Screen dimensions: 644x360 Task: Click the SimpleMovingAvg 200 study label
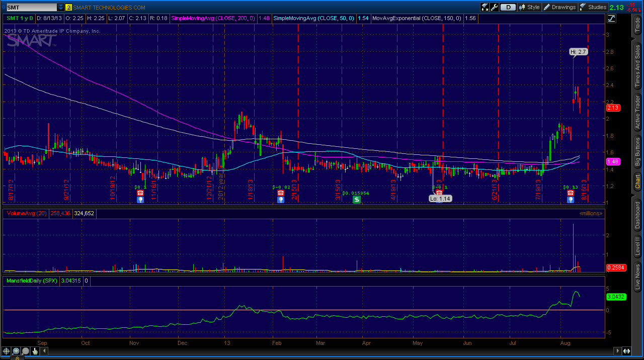tap(213, 18)
